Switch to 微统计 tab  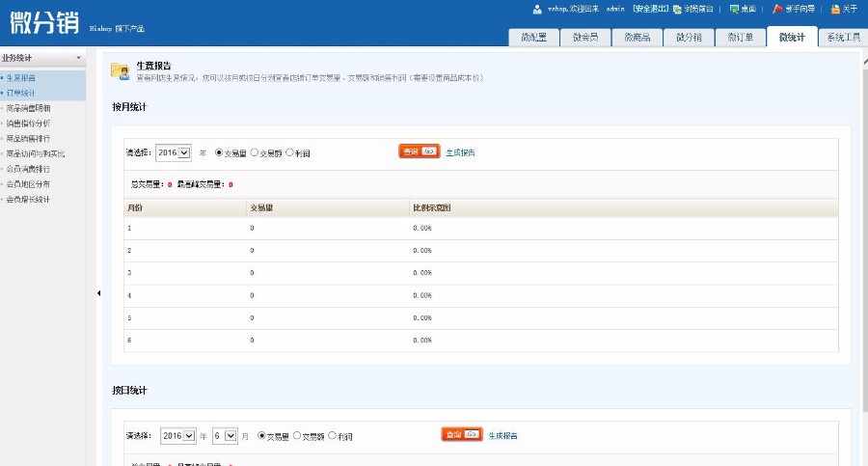point(792,37)
